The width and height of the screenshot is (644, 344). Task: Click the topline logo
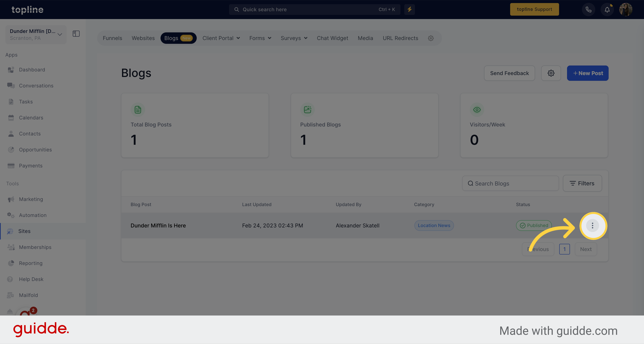tap(27, 10)
